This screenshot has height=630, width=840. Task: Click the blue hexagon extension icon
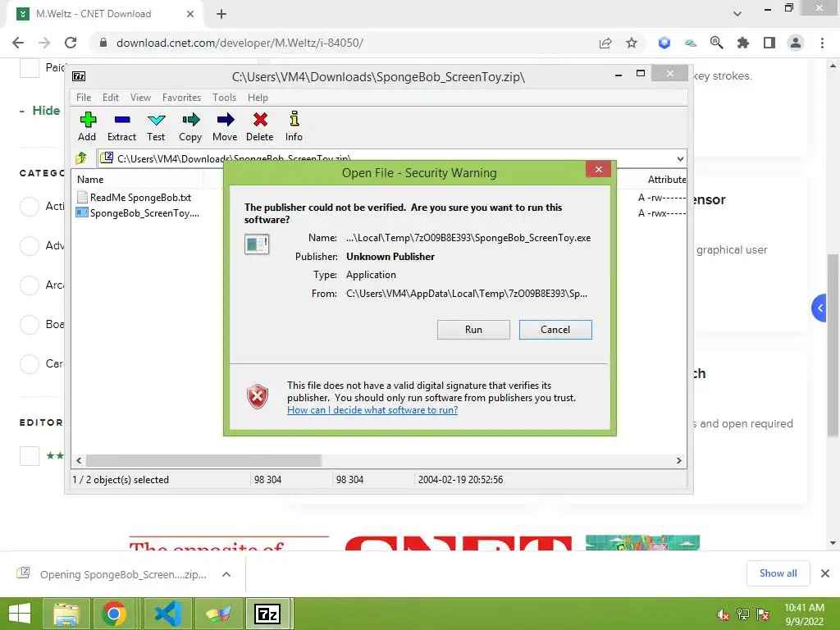click(x=664, y=43)
